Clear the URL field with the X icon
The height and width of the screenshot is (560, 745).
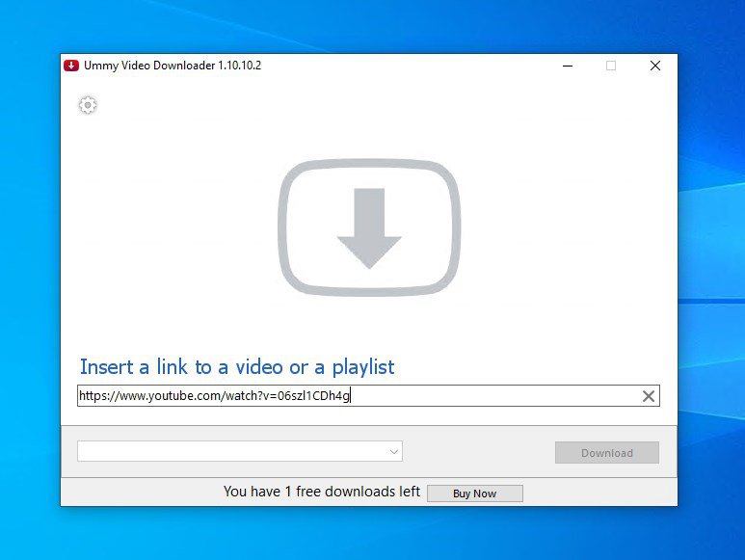point(648,396)
